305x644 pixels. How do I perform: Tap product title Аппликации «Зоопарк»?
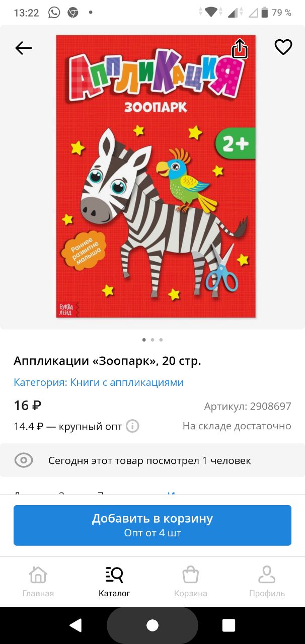[107, 361]
